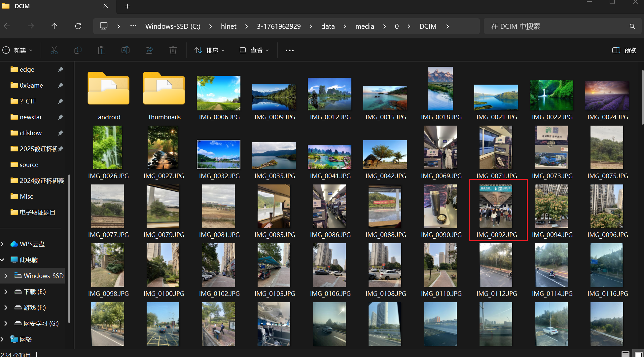Click the Copy icon in toolbar
The height and width of the screenshot is (357, 644).
coord(78,50)
